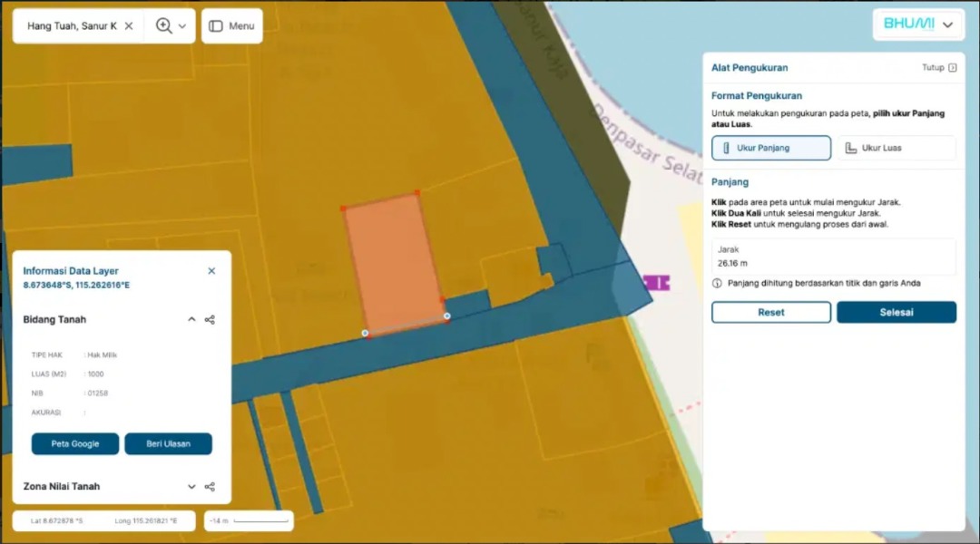Collapse the Bidang Tanah section
This screenshot has width=980, height=544.
click(x=191, y=320)
